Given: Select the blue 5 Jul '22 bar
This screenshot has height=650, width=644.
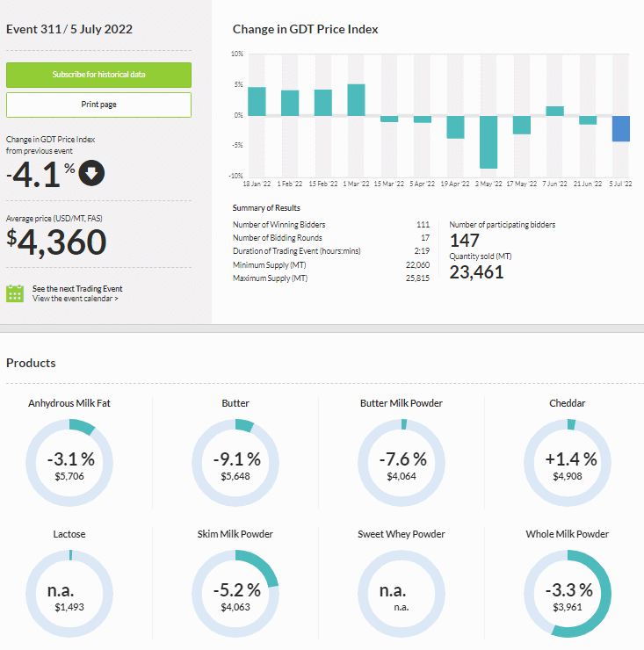Looking at the screenshot, I should pos(621,128).
